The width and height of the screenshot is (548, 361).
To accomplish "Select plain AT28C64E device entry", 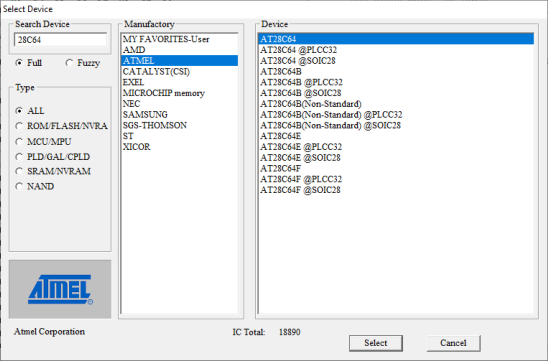I will pos(396,136).
